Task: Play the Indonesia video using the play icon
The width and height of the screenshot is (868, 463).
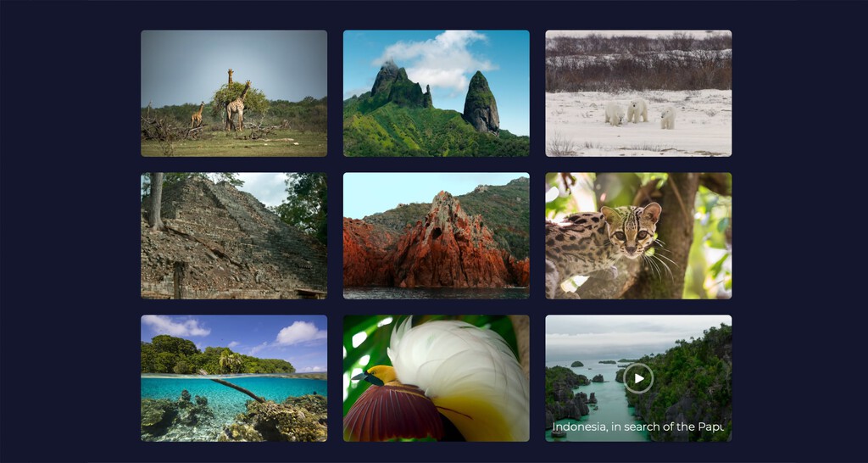Action: pyautogui.click(x=638, y=378)
